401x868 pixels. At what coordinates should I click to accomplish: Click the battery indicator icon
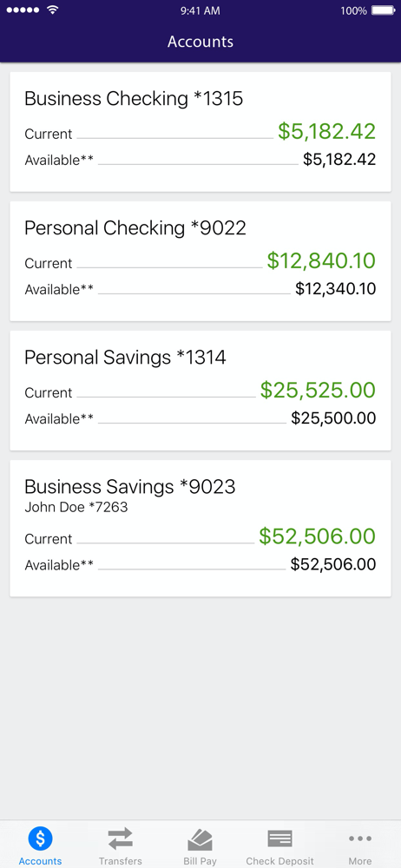point(383,10)
